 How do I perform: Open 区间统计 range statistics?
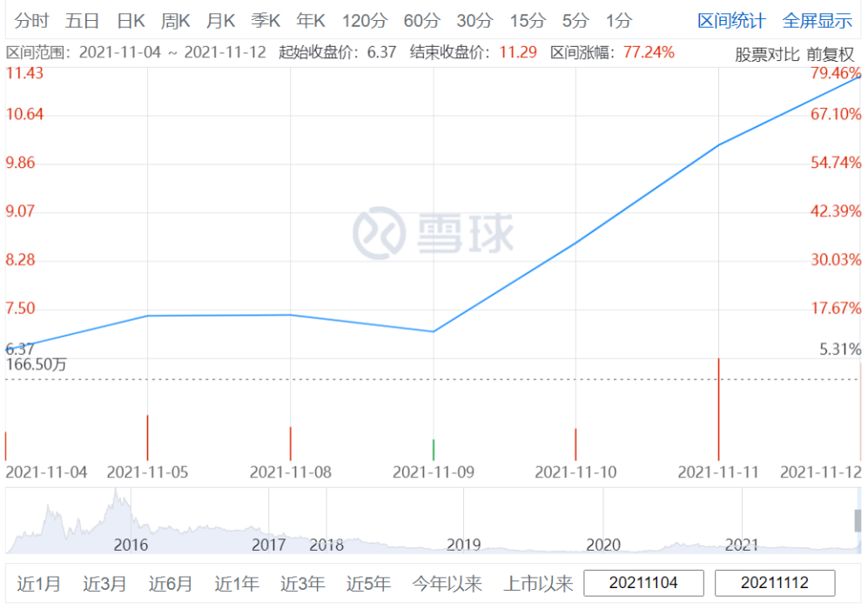(x=731, y=21)
